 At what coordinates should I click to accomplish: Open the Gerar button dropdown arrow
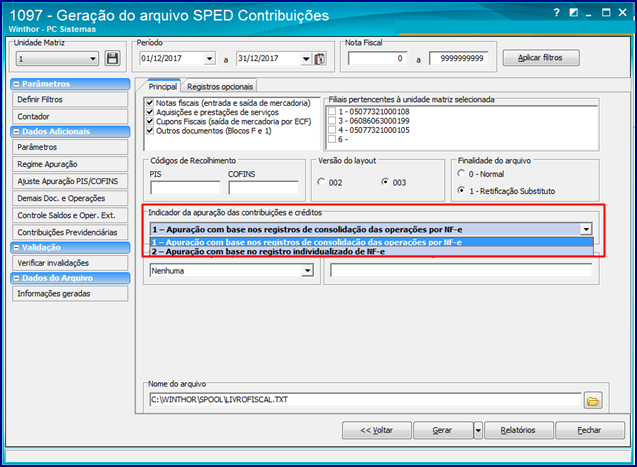click(478, 430)
